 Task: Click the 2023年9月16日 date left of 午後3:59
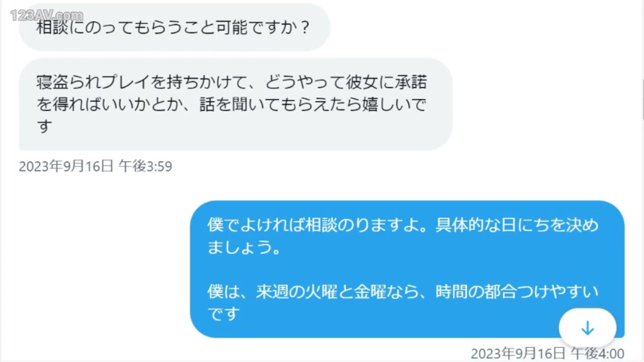point(66,166)
